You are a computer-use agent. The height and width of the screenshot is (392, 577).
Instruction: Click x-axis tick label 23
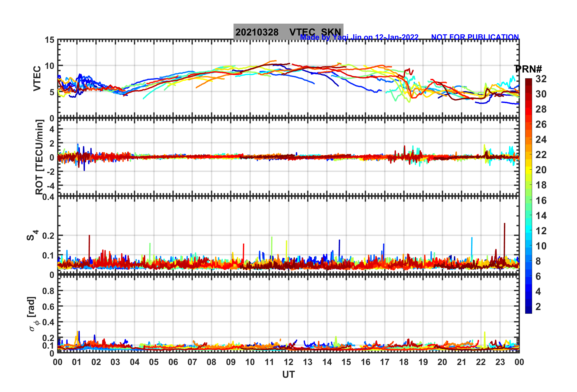click(x=500, y=362)
